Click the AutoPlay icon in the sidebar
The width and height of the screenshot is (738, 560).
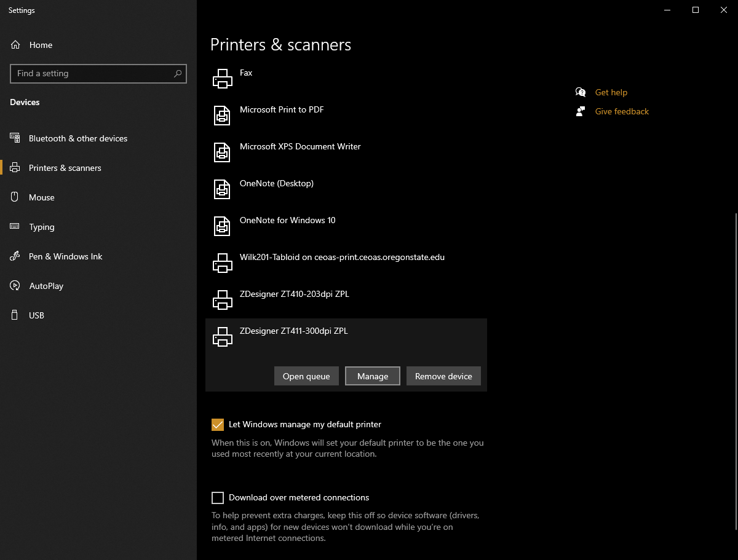point(15,286)
